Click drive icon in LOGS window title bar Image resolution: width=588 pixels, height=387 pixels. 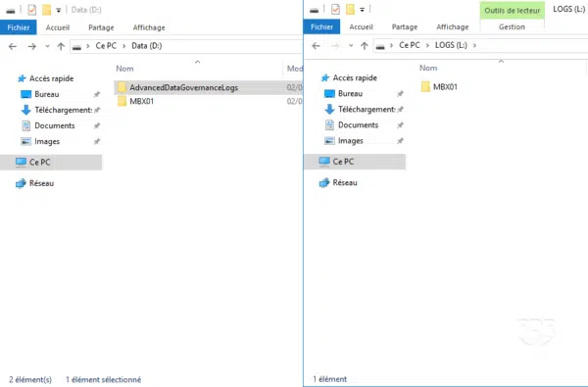pos(314,10)
